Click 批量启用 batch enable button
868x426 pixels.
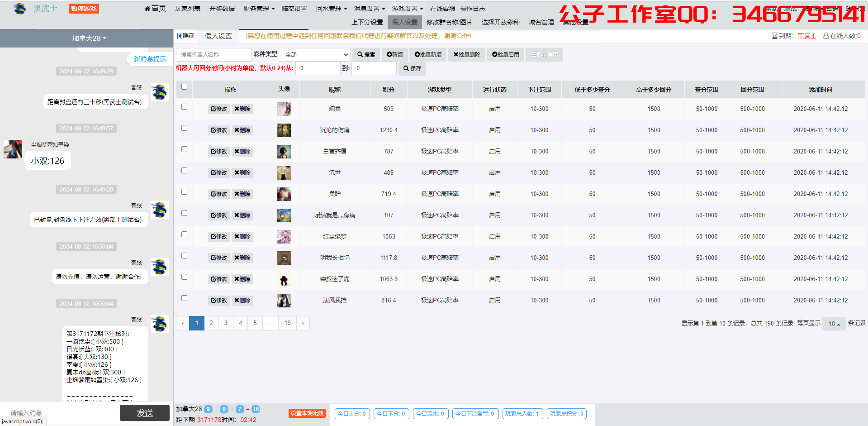pyautogui.click(x=506, y=55)
